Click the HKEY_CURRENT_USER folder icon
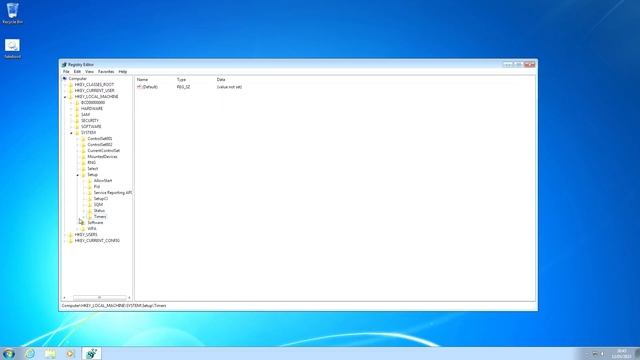This screenshot has height=360, width=640. (71, 91)
